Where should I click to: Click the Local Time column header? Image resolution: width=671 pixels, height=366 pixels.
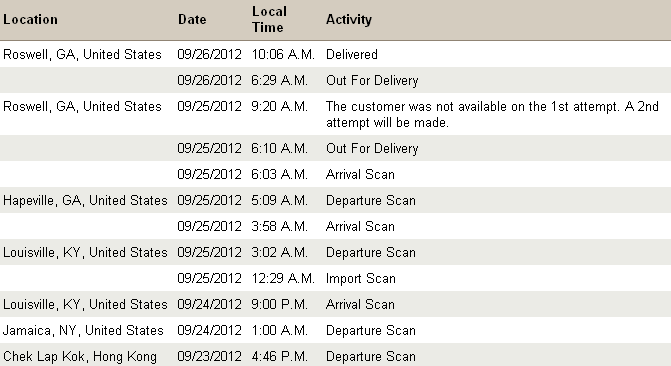[x=269, y=19]
